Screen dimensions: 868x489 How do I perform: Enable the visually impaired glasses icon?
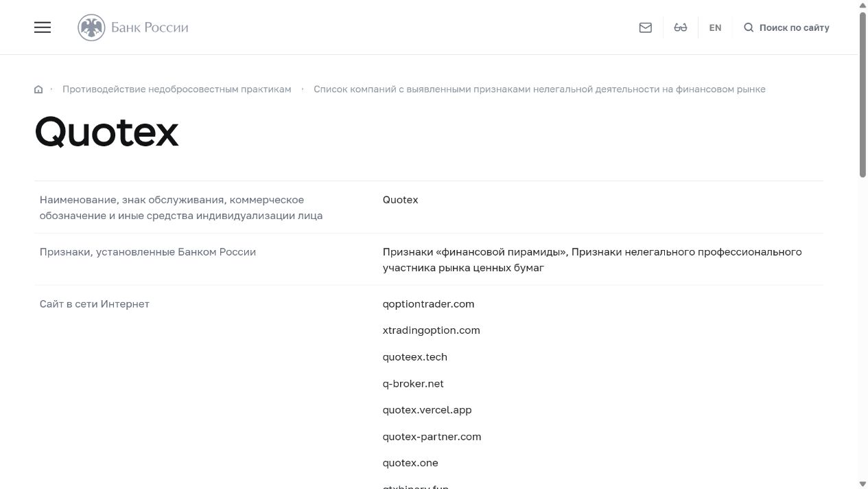click(681, 27)
